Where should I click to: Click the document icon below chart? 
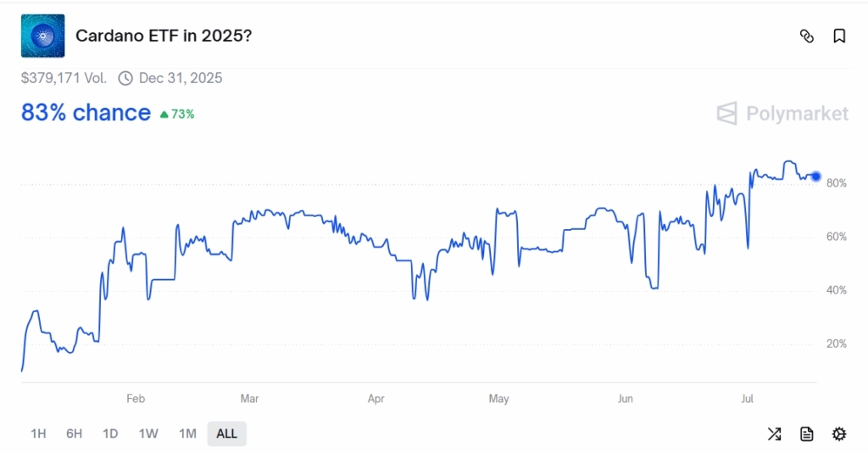pos(807,434)
